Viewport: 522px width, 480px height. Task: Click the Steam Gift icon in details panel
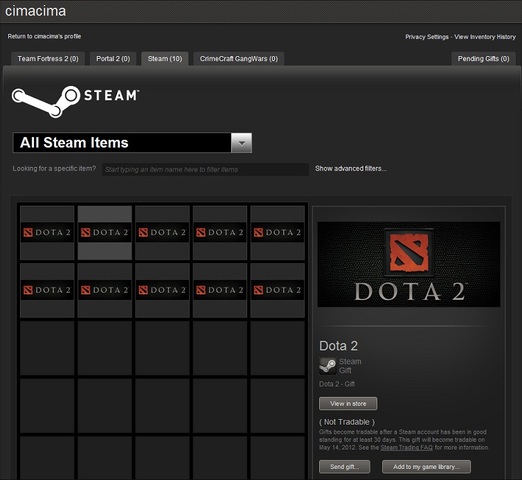click(327, 366)
